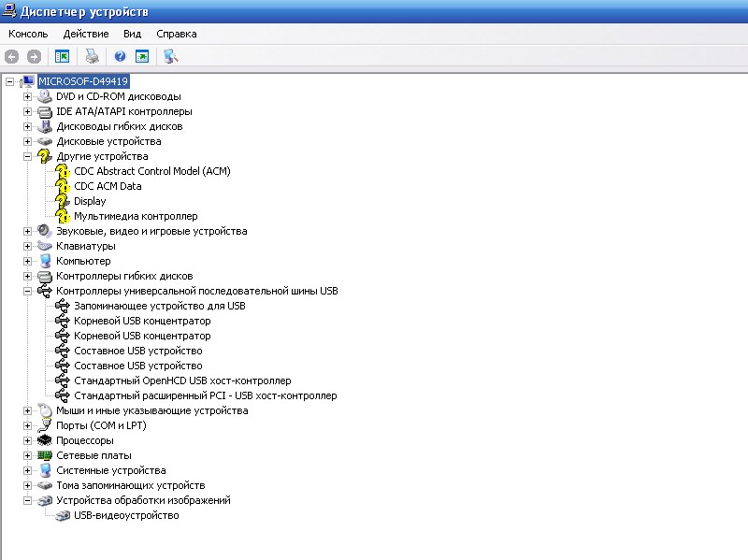
Task: Click yellow question icon of Другие устройства
Action: [x=45, y=156]
